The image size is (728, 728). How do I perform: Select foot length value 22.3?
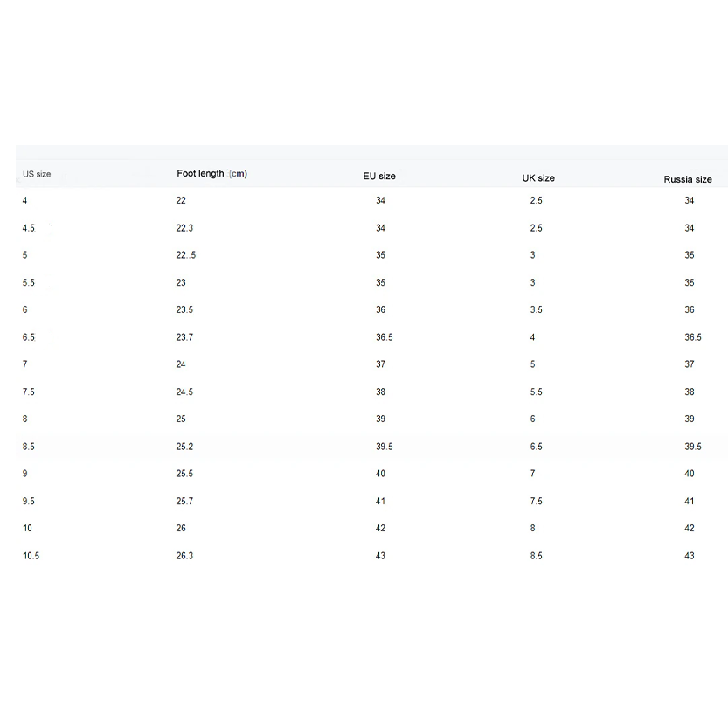point(184,228)
